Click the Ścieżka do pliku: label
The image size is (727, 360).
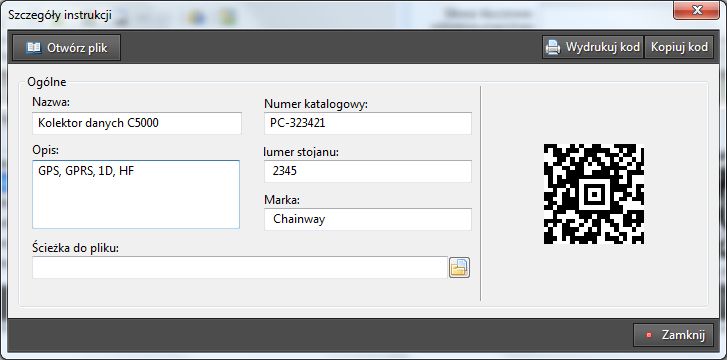coord(76,248)
